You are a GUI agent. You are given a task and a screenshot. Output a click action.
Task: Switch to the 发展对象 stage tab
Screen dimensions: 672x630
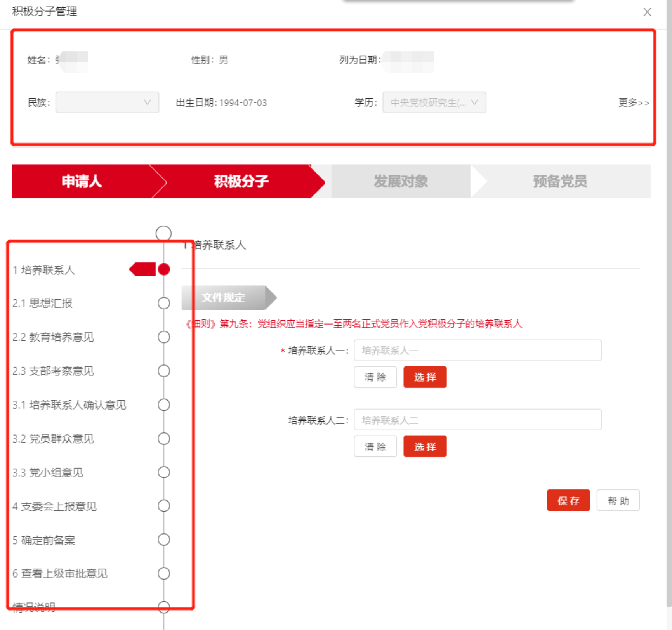(401, 181)
